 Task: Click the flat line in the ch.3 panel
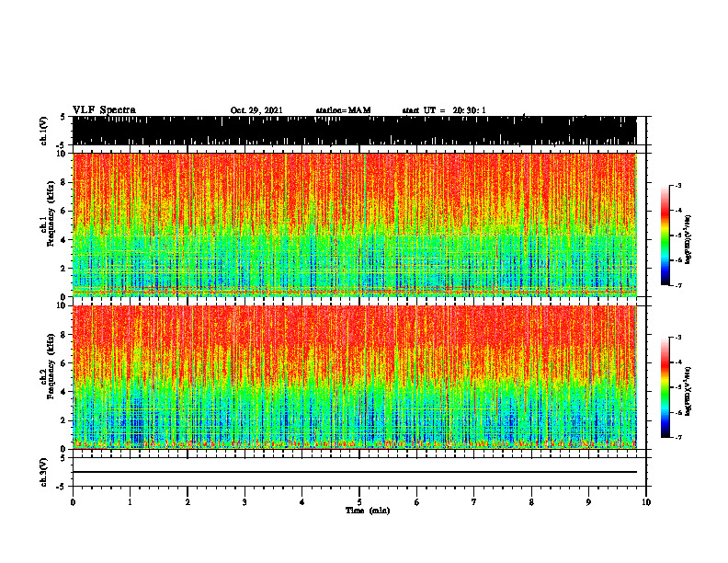355,472
